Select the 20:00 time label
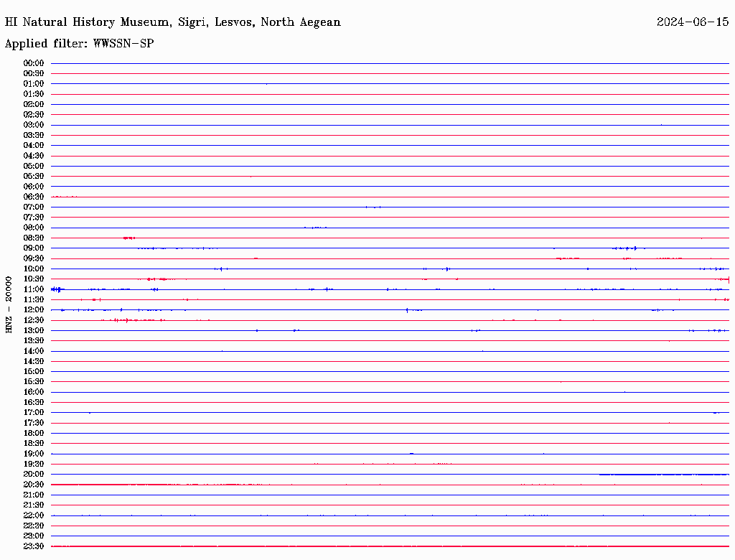The width and height of the screenshot is (735, 560). (x=34, y=475)
